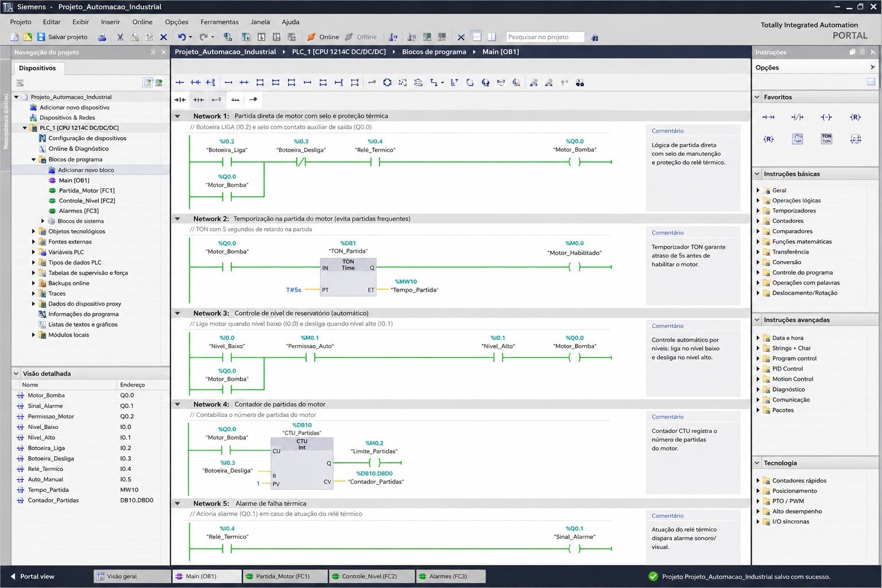Expand Variáveis PLC tree node

pos(33,252)
